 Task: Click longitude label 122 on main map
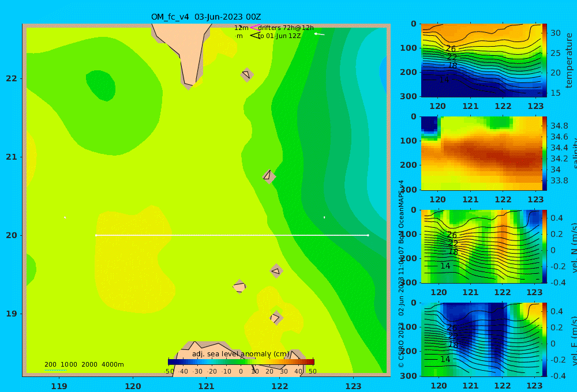point(280,386)
